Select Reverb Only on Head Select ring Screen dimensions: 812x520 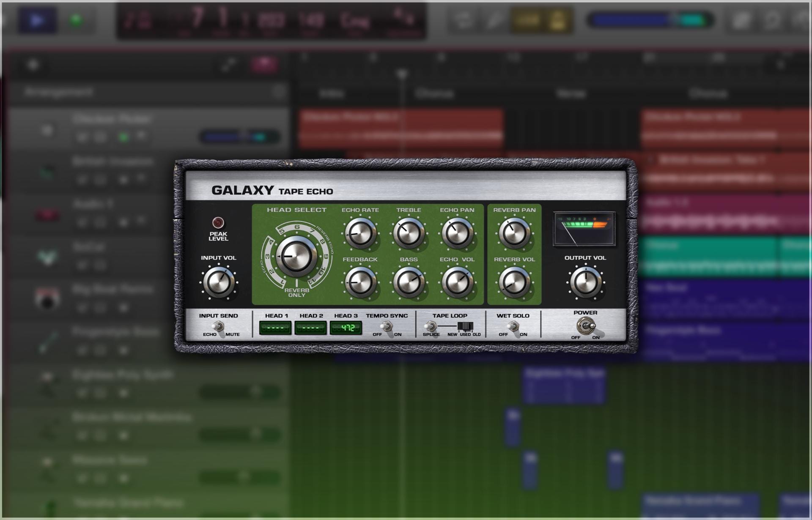click(x=296, y=292)
